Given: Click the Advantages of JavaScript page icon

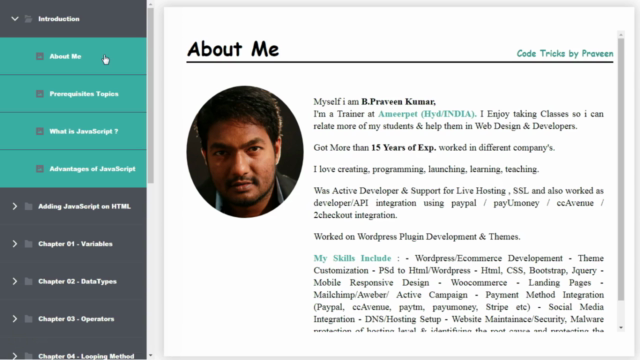Looking at the screenshot, I should coord(40,169).
